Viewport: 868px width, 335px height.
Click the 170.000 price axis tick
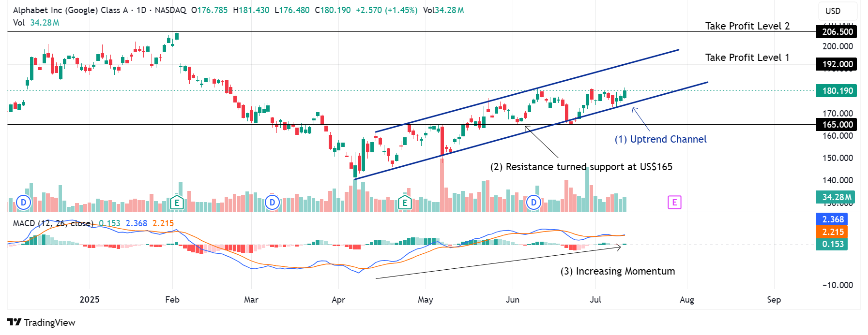point(838,114)
